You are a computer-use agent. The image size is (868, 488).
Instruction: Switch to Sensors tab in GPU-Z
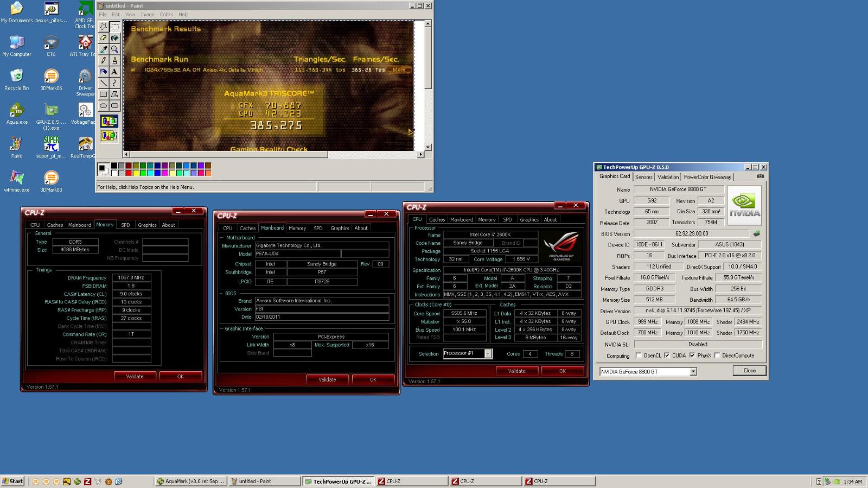point(644,177)
